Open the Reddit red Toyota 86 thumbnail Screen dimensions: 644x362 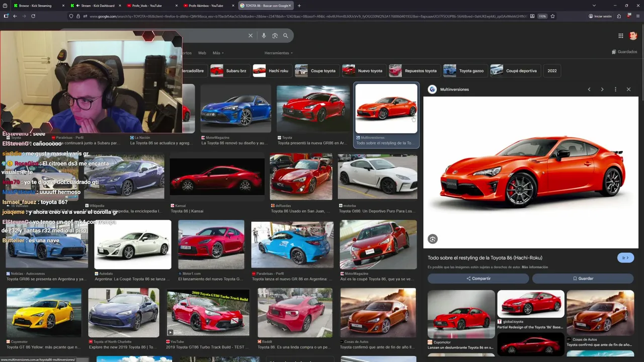click(295, 312)
